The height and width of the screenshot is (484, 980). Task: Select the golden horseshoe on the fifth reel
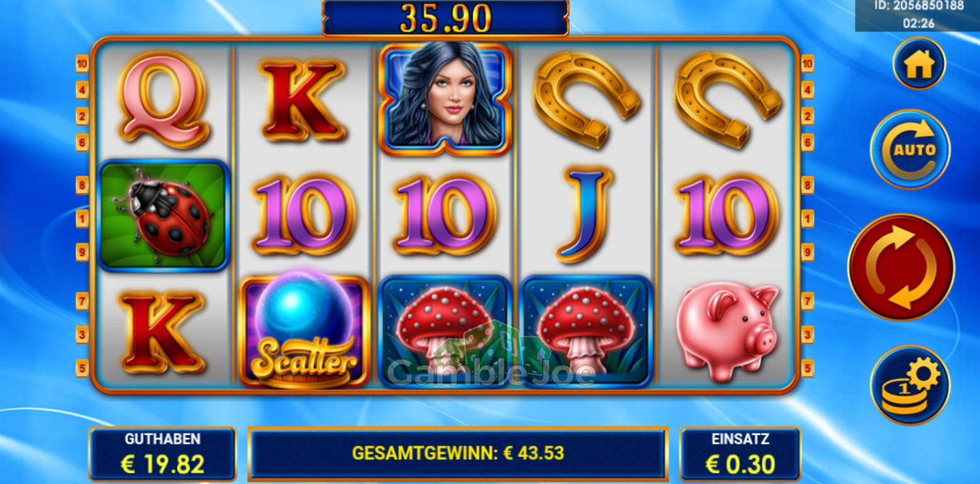click(728, 100)
